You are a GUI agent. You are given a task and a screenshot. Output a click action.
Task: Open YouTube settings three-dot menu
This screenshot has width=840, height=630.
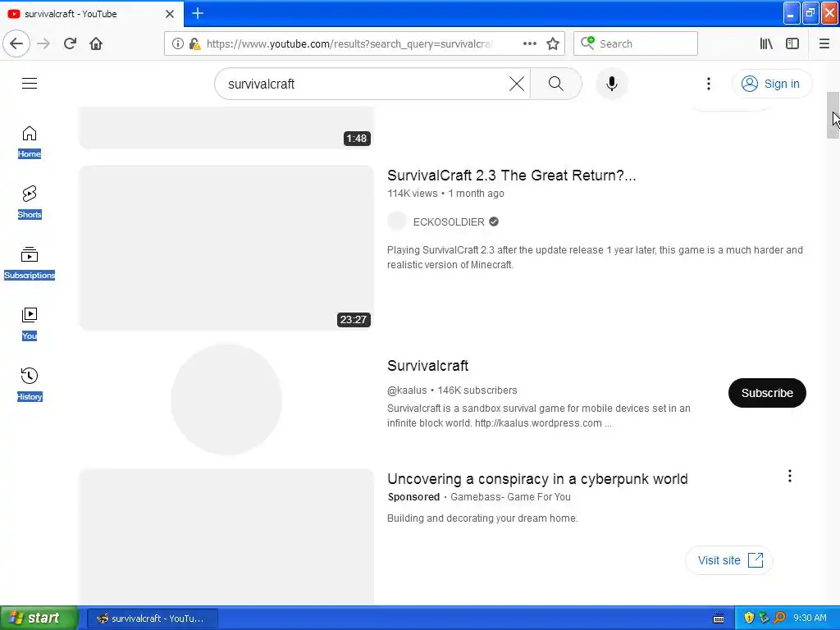pyautogui.click(x=708, y=84)
